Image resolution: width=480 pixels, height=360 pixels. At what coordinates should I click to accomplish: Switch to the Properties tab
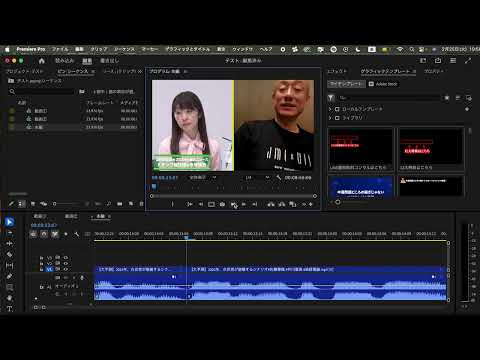[434, 71]
